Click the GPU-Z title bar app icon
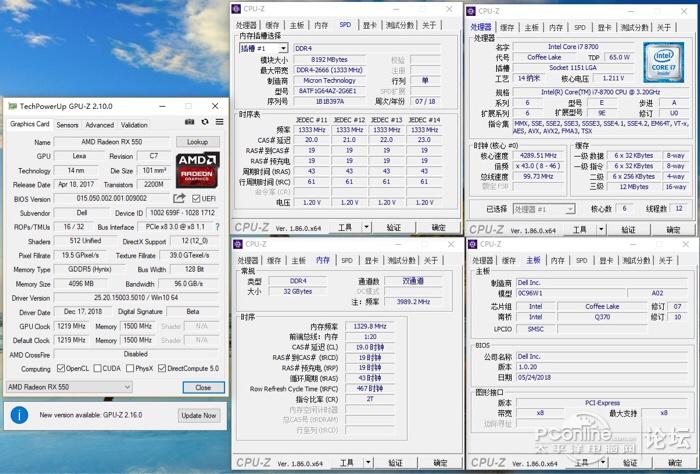700x474 pixels. pos(12,106)
